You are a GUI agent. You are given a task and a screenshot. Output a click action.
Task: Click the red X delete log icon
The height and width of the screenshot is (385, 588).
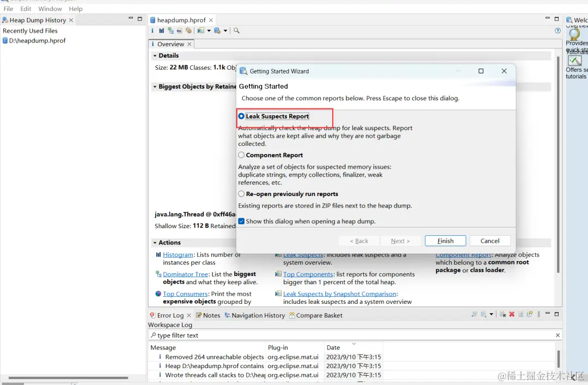point(512,314)
